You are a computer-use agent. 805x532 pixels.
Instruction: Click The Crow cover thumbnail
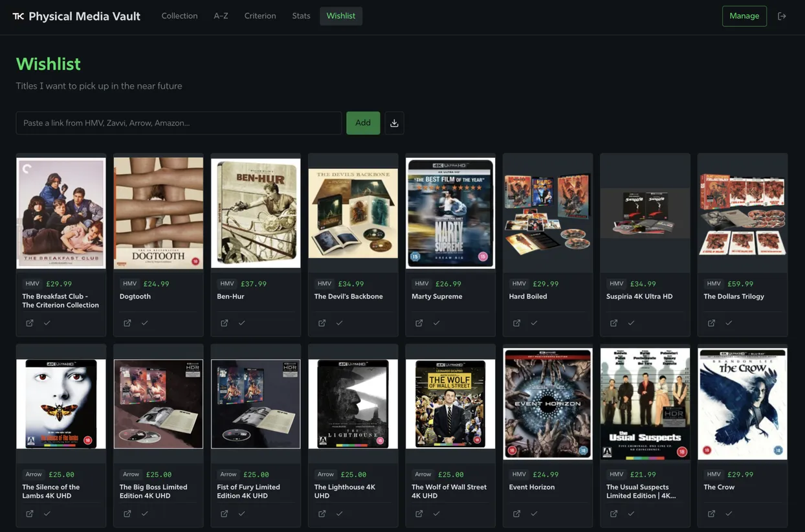743,404
